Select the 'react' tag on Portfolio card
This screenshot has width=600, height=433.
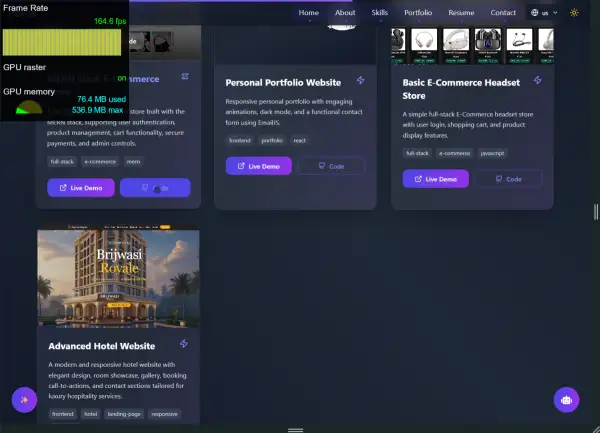point(299,141)
